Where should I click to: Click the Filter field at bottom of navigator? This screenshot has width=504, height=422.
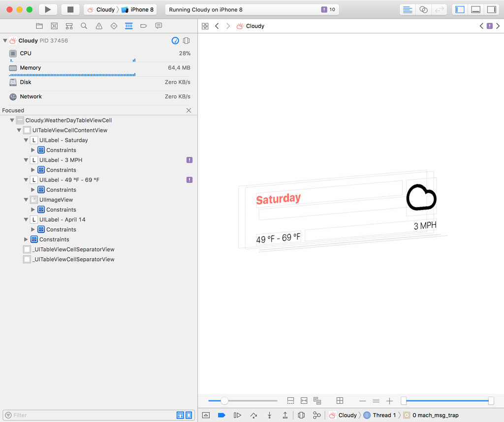(x=74, y=415)
